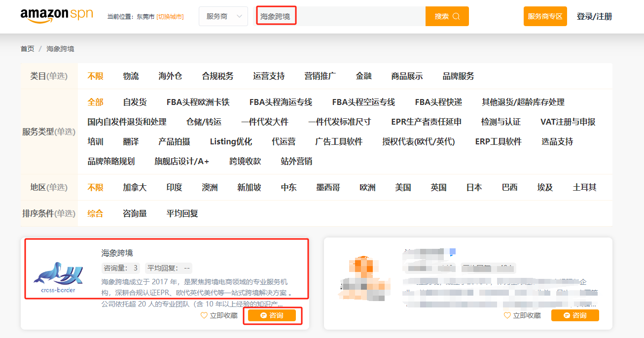644x338 pixels.
Task: Open the 海象跨境 provider title
Action: coord(117,253)
